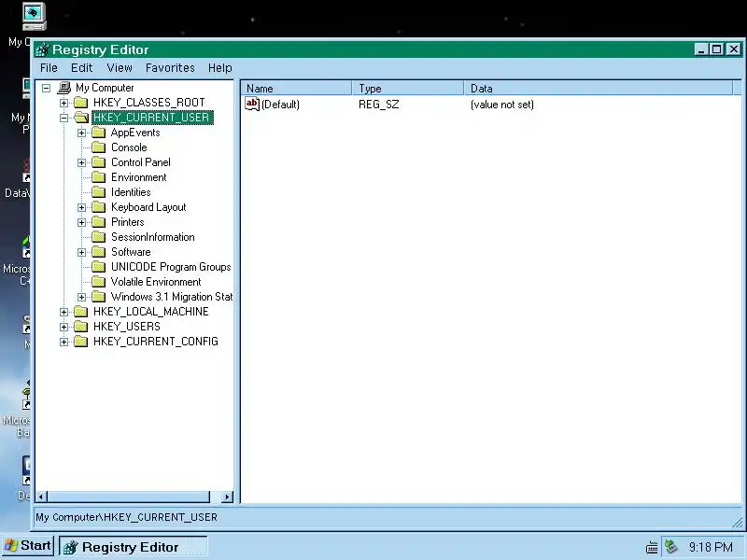Click the AppEvents folder icon
The image size is (747, 560).
tap(99, 133)
